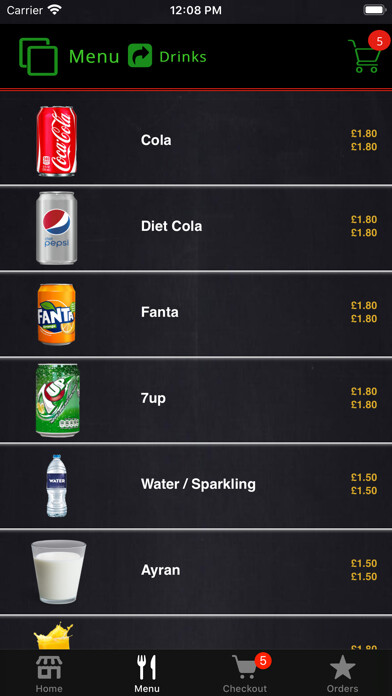Screen dimensions: 392x696
Task: Open the shopping cart icon in header
Action: tap(364, 56)
